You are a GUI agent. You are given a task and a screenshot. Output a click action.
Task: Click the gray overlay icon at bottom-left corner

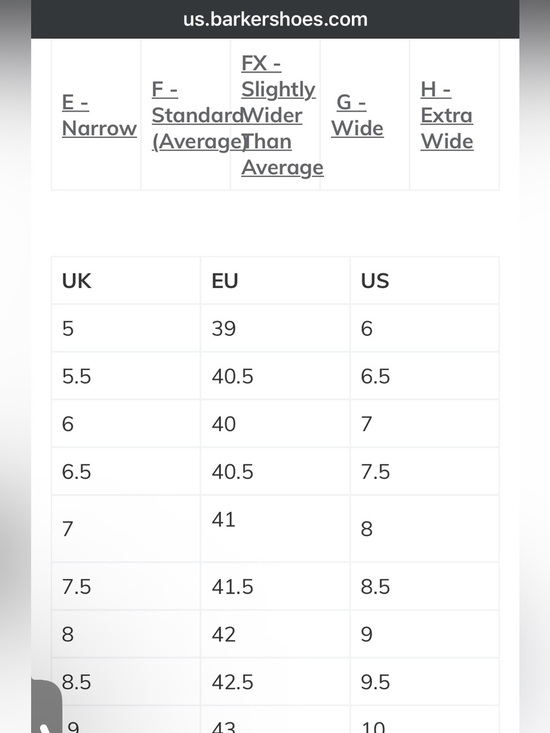(46, 706)
